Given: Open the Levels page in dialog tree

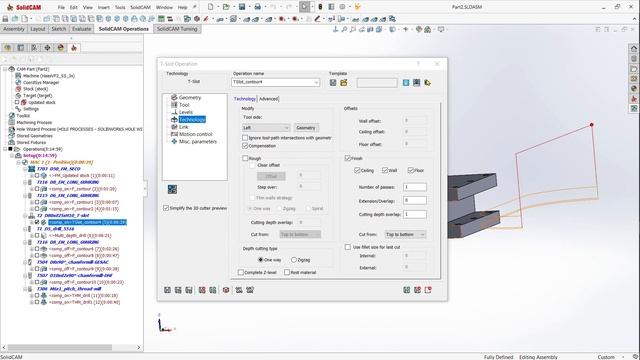Looking at the screenshot, I should 185,112.
